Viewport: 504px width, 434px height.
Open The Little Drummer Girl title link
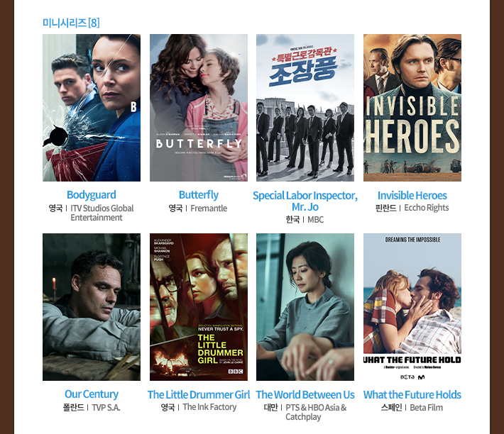click(199, 394)
